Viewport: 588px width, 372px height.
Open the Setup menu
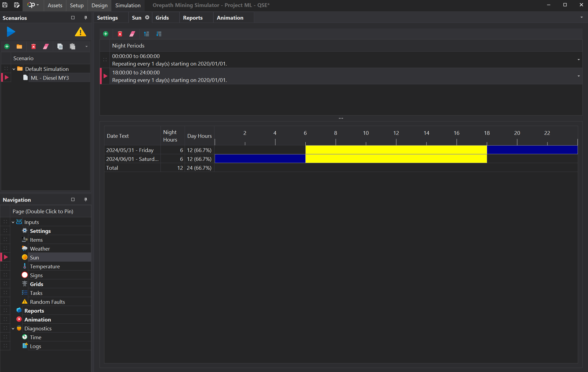point(77,5)
